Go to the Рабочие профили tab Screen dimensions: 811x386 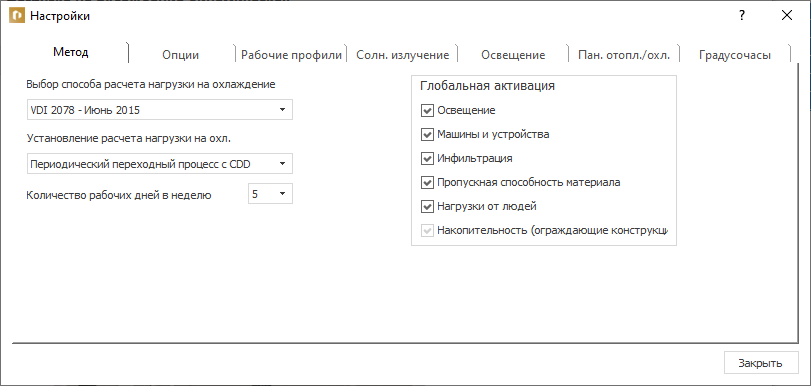(x=291, y=55)
